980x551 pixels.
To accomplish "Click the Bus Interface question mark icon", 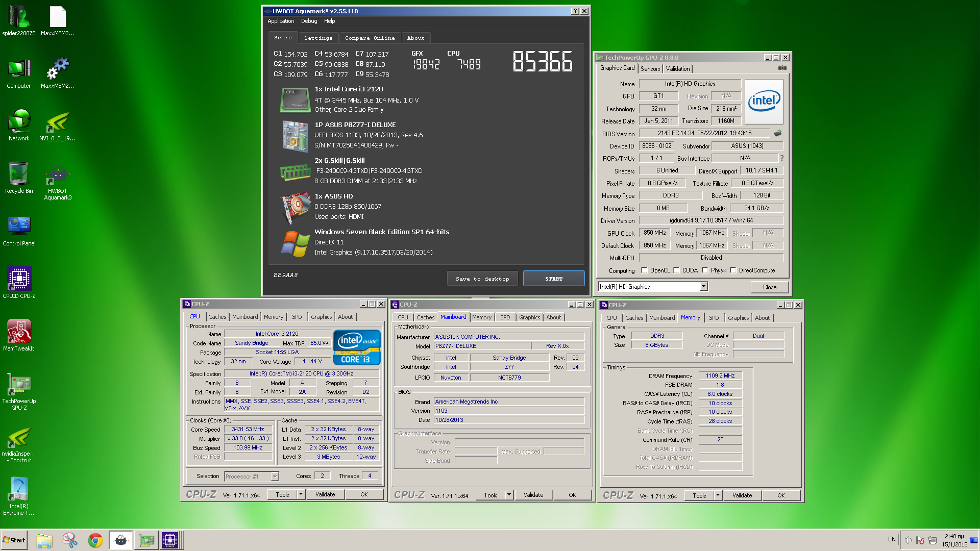I will pos(782,158).
